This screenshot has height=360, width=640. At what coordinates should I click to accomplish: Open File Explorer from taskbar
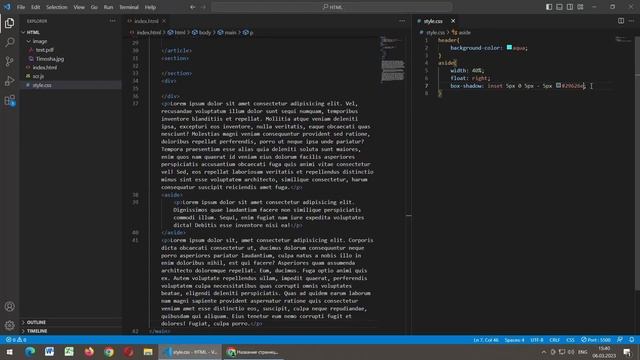(x=148, y=352)
